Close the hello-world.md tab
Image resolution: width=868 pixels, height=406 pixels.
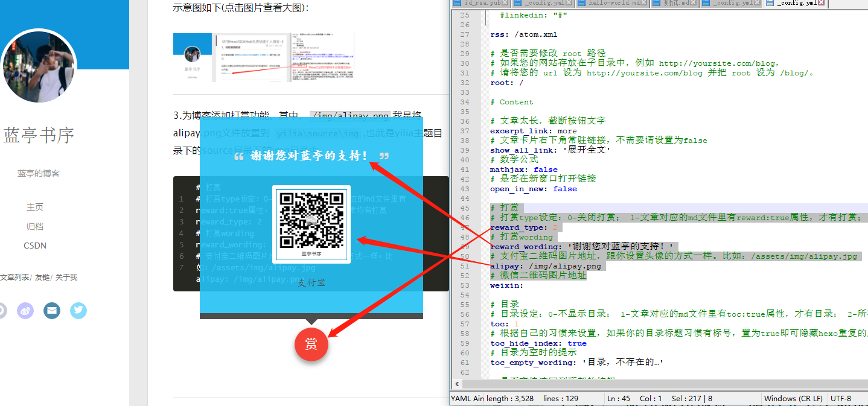[643, 3]
